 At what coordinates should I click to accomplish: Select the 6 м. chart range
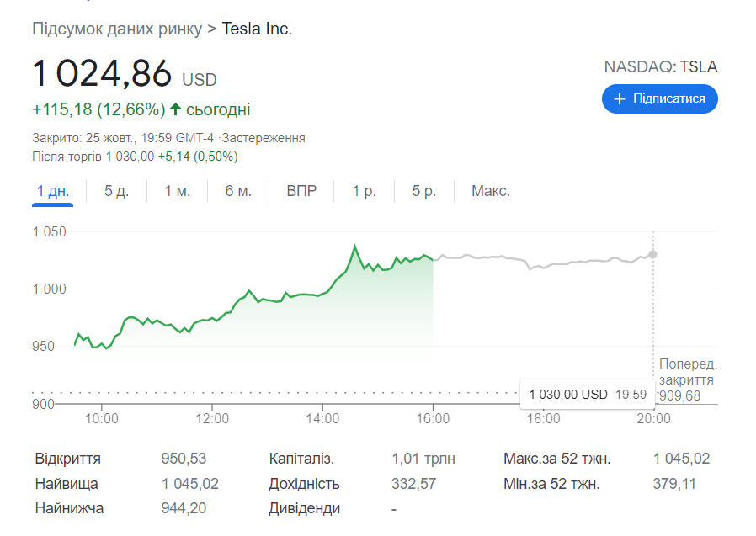[x=238, y=191]
